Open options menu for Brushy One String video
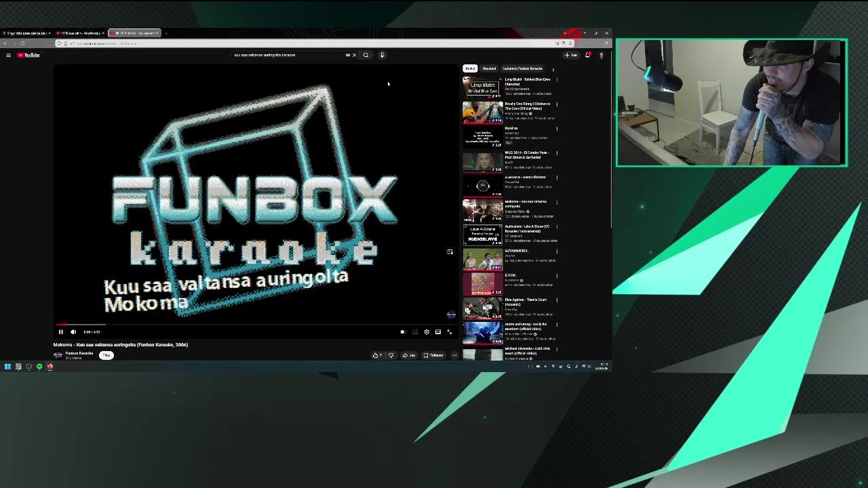Image resolution: width=868 pixels, height=488 pixels. coord(557,104)
